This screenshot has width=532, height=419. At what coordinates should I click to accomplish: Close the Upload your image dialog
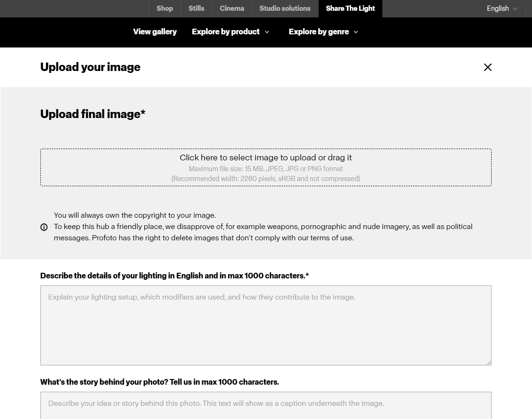(x=487, y=67)
